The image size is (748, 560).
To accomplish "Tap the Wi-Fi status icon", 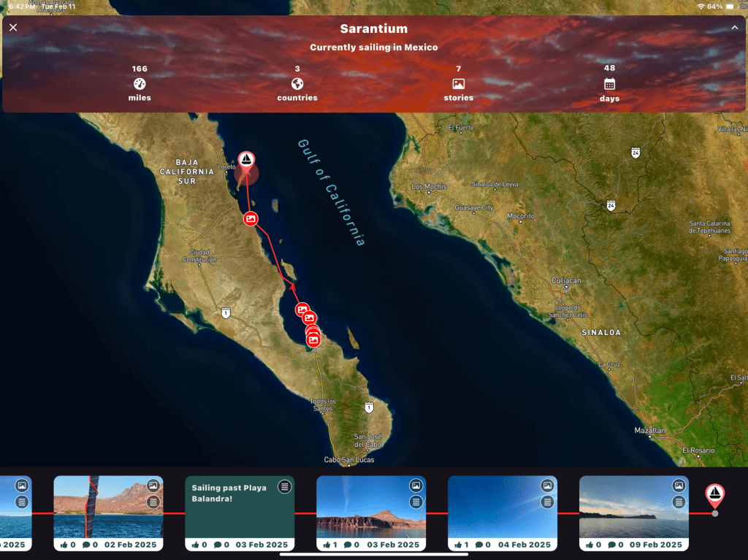I will (701, 7).
